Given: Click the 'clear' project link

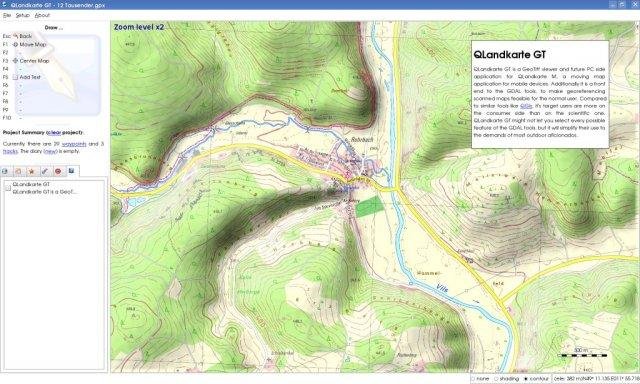Looking at the screenshot, I should click(x=54, y=133).
